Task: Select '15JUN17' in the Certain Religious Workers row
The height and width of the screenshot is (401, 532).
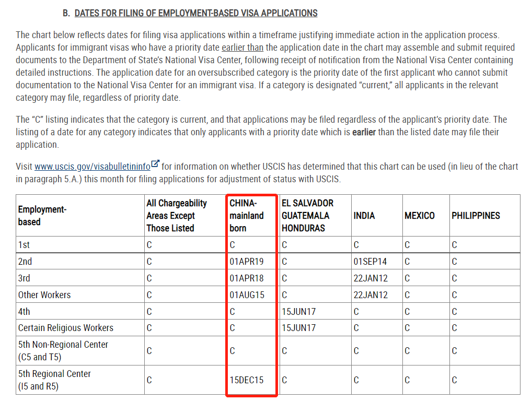Action: coord(298,328)
